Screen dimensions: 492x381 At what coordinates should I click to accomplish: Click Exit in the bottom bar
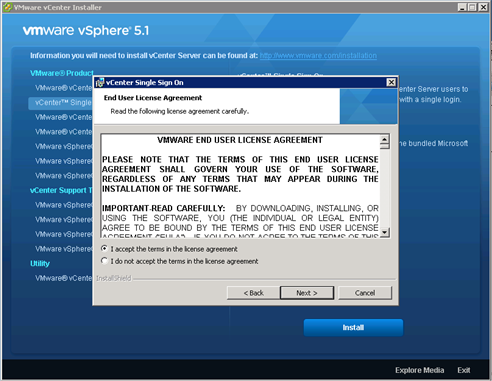tap(464, 370)
